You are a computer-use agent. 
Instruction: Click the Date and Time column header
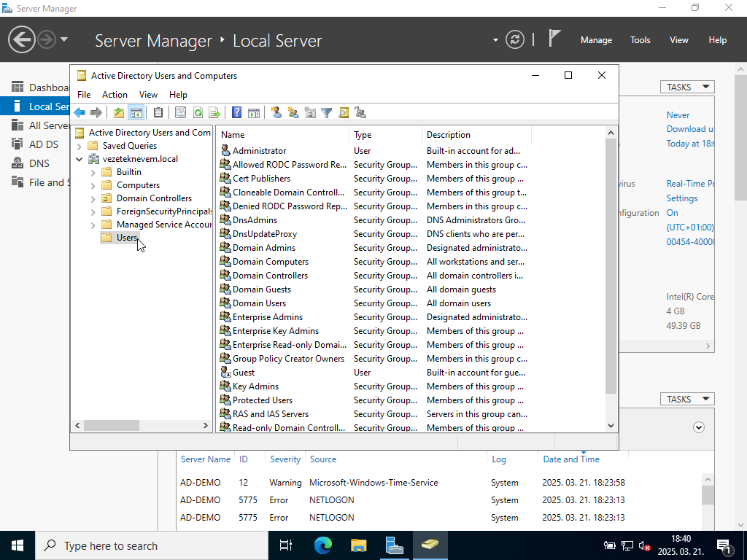tap(570, 459)
